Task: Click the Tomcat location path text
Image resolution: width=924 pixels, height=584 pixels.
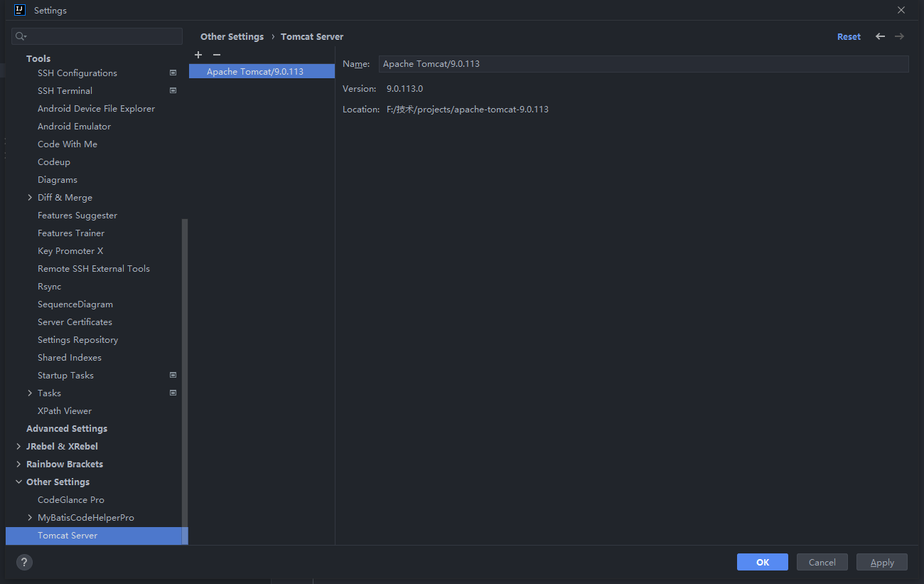Action: click(x=468, y=109)
